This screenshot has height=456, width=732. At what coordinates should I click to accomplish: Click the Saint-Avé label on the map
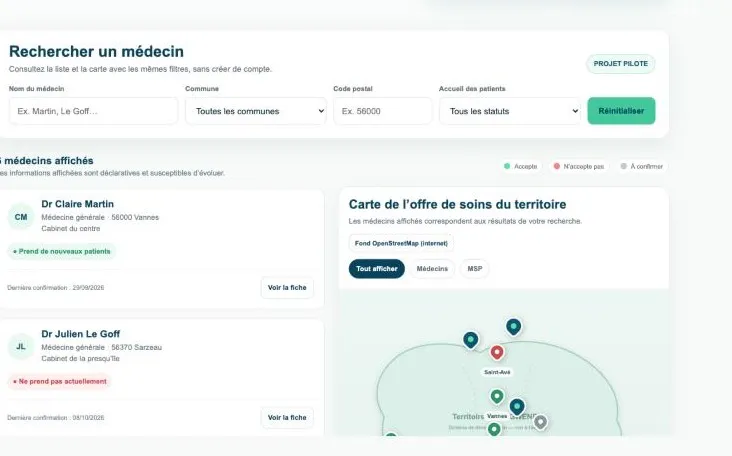click(x=497, y=372)
